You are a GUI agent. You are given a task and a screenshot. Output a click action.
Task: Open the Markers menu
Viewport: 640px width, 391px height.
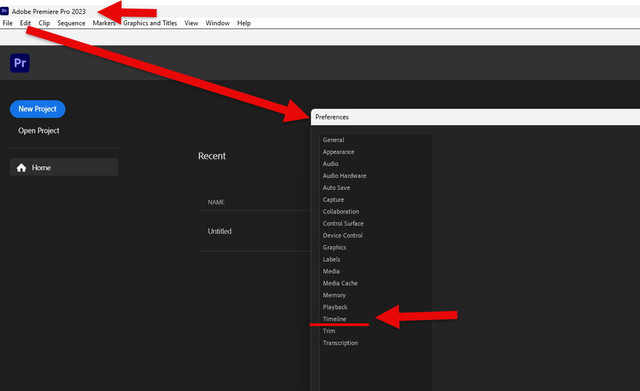pos(104,23)
